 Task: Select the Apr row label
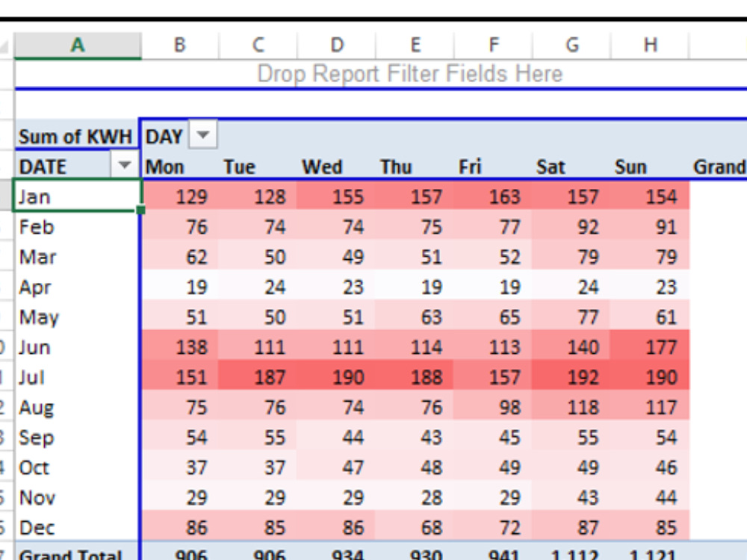pos(35,287)
